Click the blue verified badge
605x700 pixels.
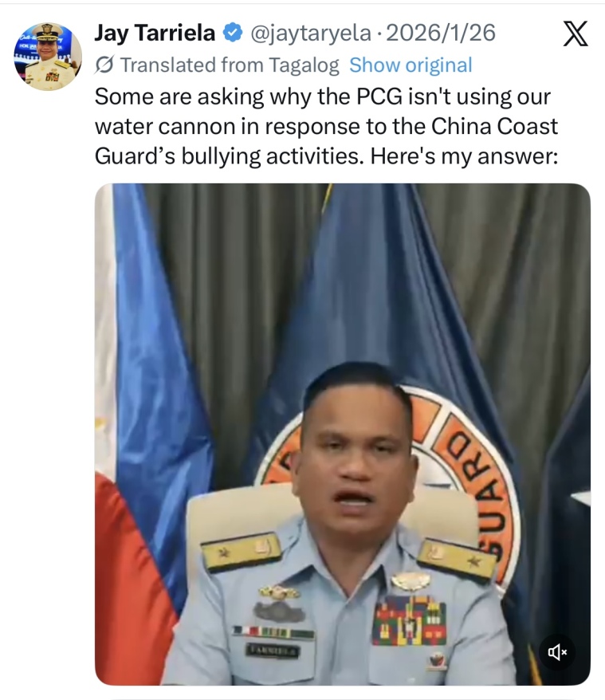[x=232, y=33]
